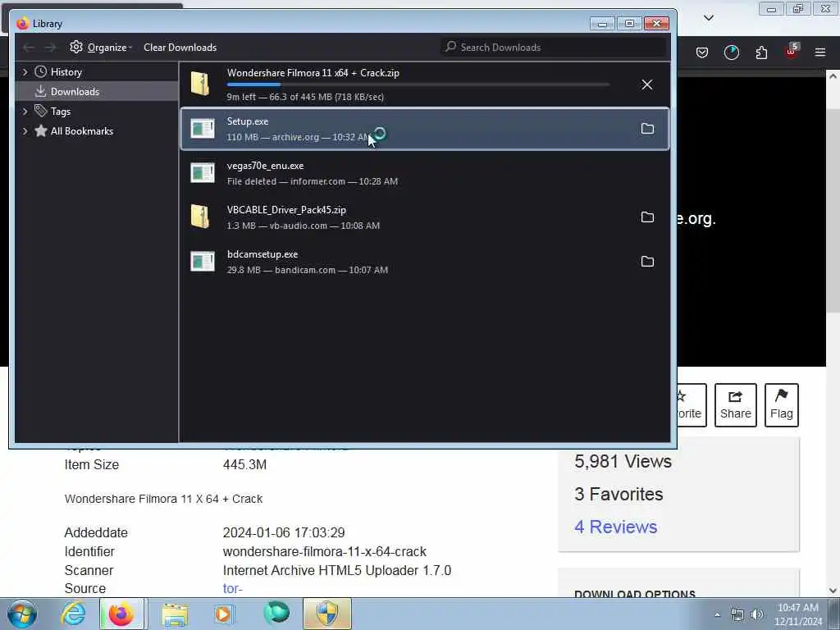The width and height of the screenshot is (840, 630).
Task: Click the volume speaker tray icon
Action: tap(756, 614)
